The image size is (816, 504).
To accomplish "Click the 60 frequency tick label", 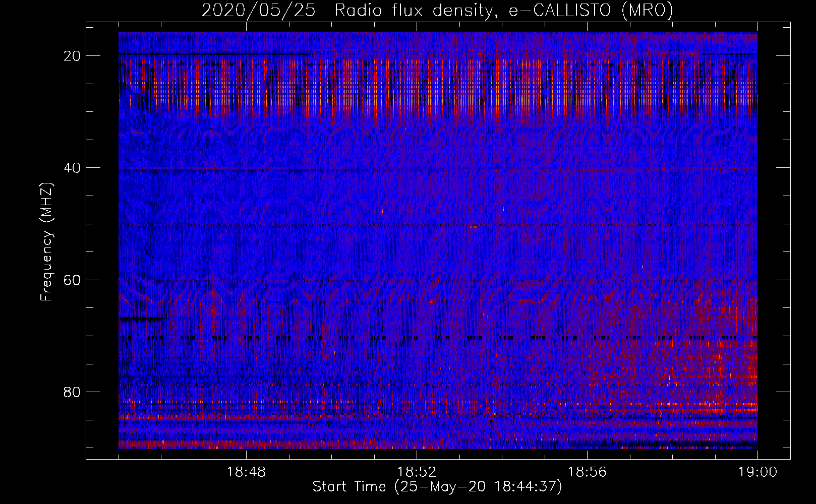I will click(x=73, y=280).
